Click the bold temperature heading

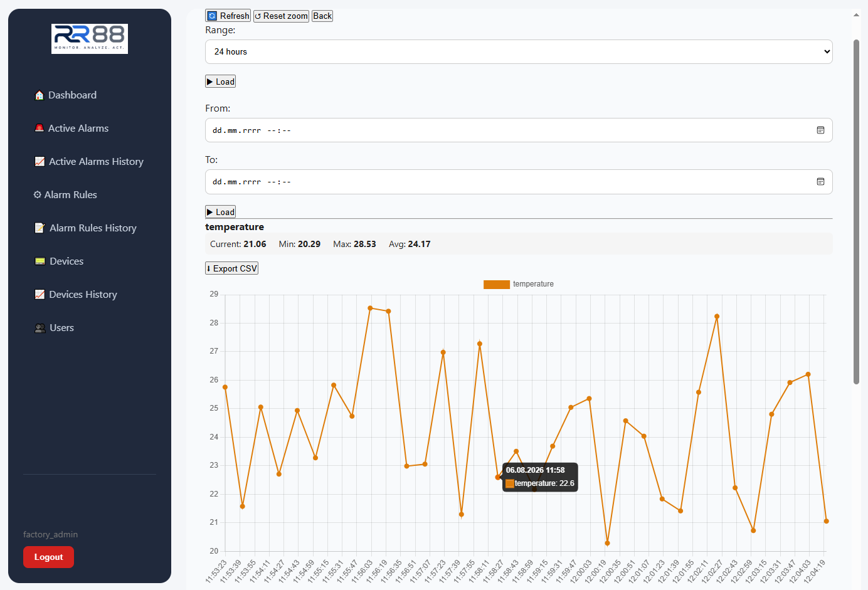pyautogui.click(x=235, y=227)
